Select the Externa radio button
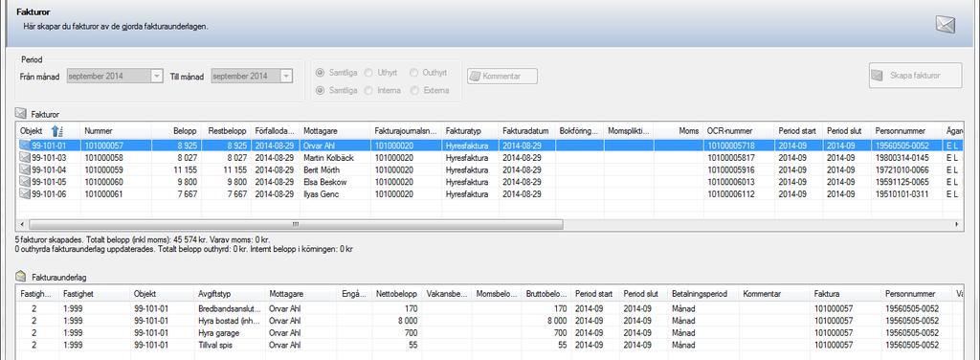Viewport: 980px width, 360px height. pos(413,90)
